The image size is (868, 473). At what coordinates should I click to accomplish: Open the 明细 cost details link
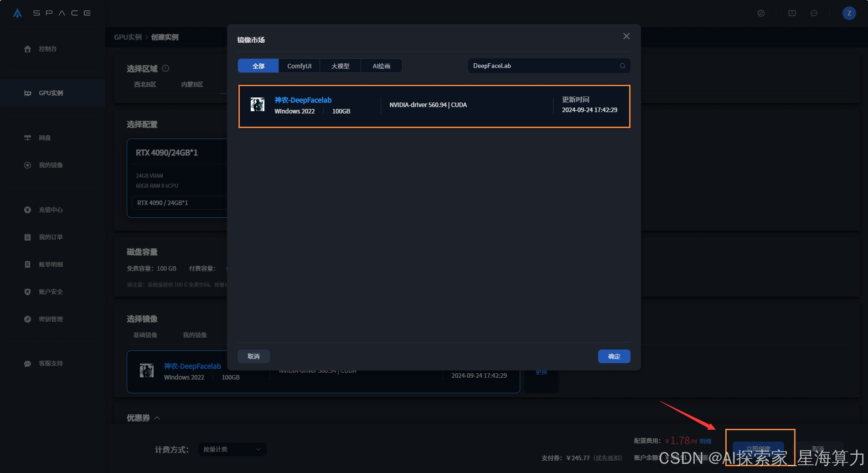coord(705,441)
